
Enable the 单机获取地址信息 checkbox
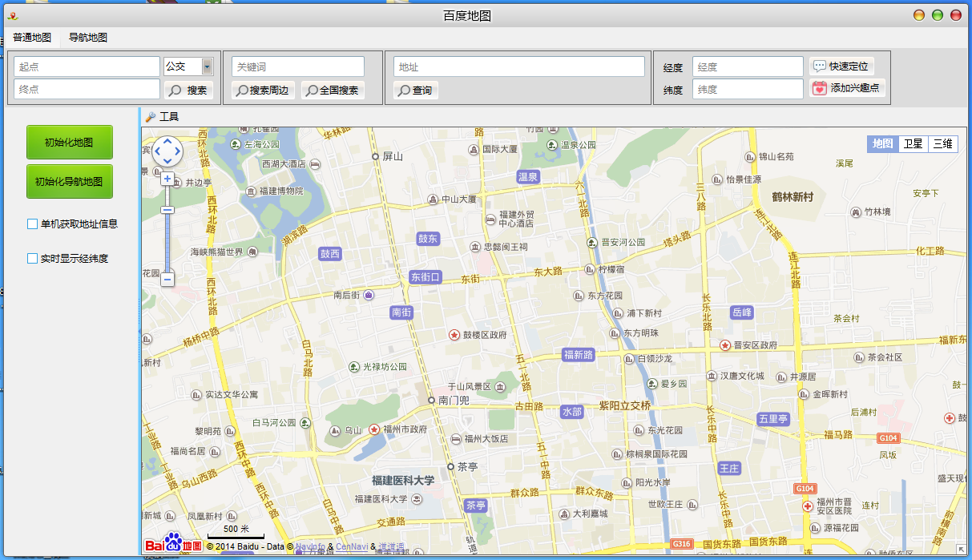tap(33, 224)
